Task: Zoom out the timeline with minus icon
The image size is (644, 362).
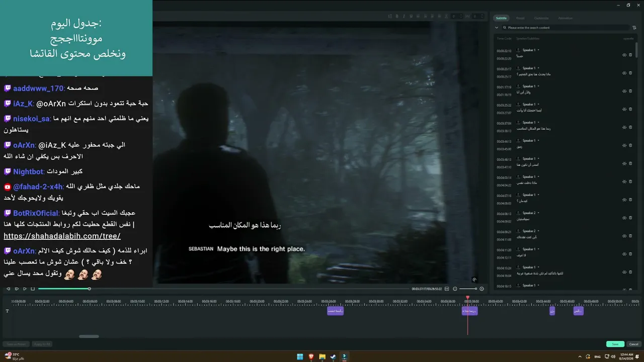Action: coord(455,289)
